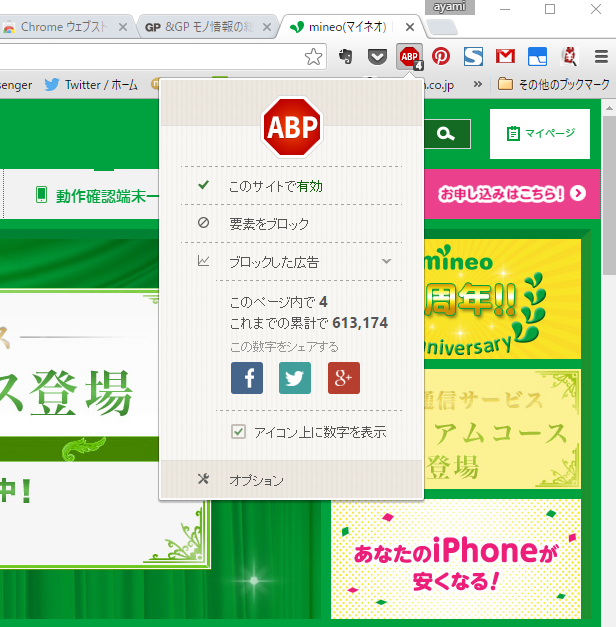Click the マイページ button
Viewport: 616px width, 627px height.
(540, 133)
